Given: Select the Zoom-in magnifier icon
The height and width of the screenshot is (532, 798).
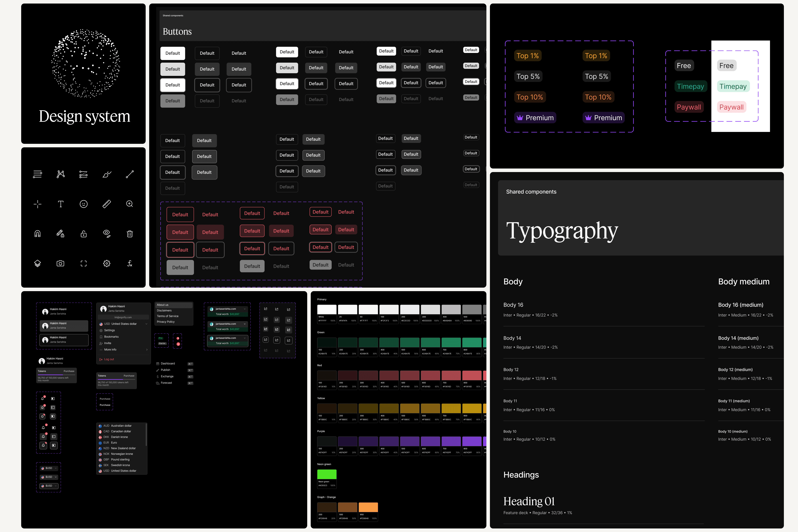Looking at the screenshot, I should (129, 204).
